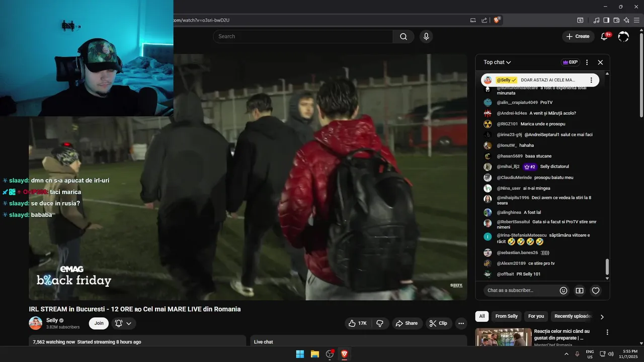The width and height of the screenshot is (644, 362).
Task: Open the pinned Selly message options menu
Action: (591, 80)
